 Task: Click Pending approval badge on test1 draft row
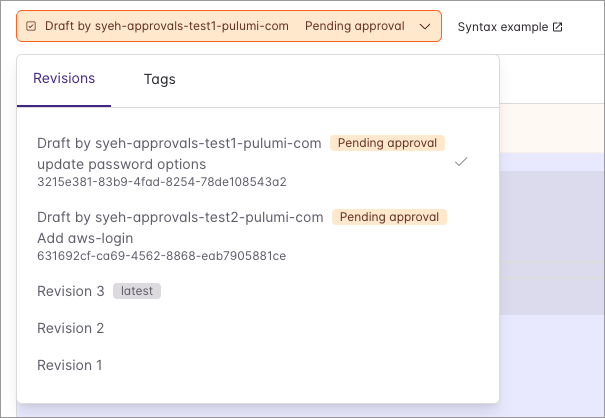pos(387,143)
